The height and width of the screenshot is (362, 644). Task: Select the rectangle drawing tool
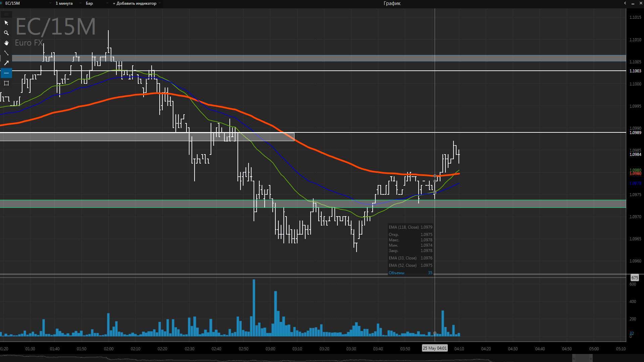click(6, 83)
